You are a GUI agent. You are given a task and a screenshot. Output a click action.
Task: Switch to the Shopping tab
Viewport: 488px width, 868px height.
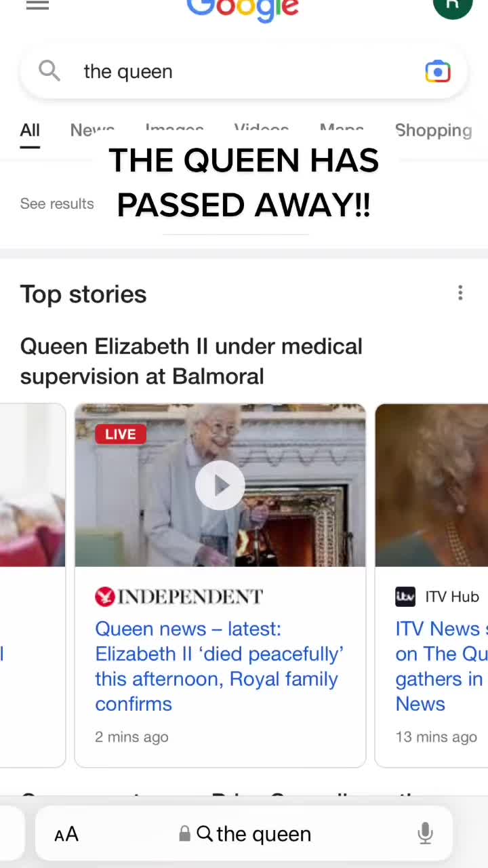coord(433,130)
